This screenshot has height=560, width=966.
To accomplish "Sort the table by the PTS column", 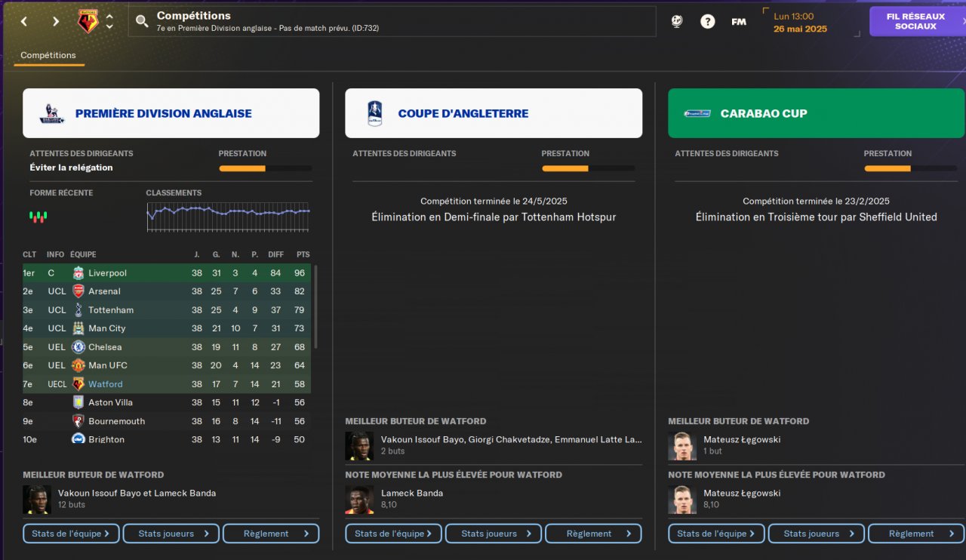I will pos(303,254).
